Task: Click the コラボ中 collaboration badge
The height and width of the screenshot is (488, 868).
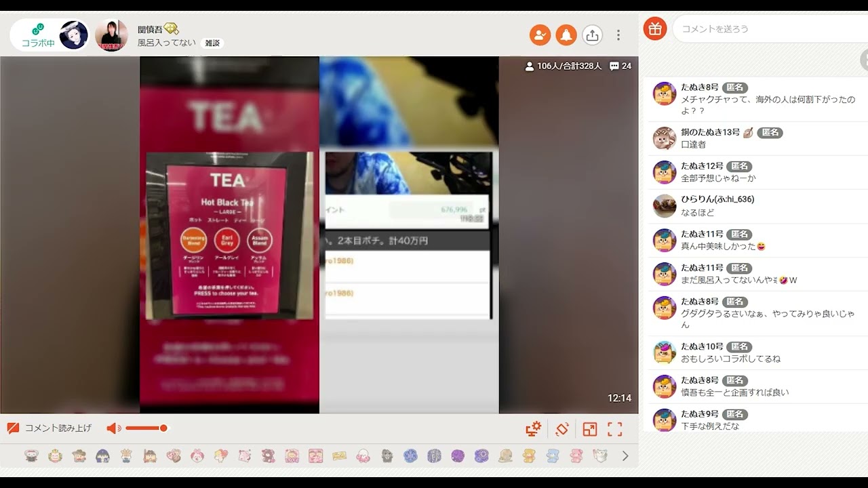Action: coord(38,35)
